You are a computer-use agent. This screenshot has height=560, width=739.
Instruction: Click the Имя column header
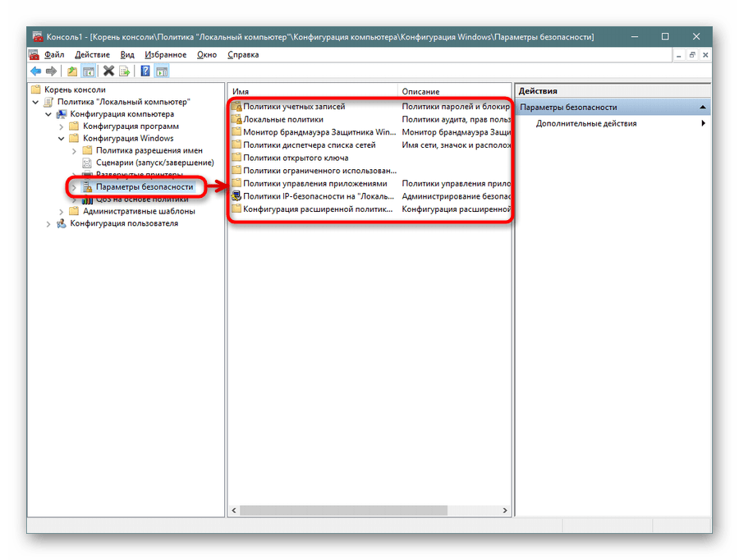tap(312, 91)
